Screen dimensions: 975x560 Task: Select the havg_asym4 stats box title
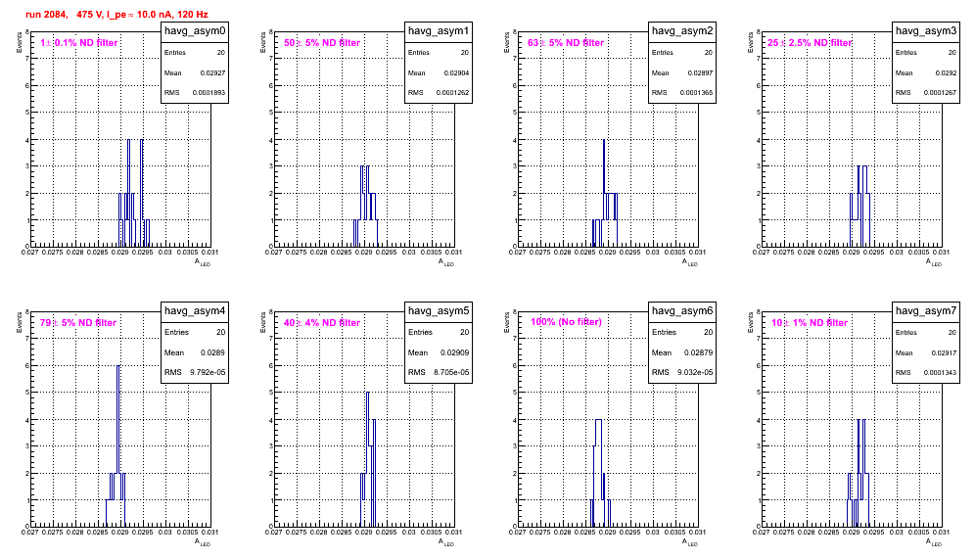click(x=195, y=311)
